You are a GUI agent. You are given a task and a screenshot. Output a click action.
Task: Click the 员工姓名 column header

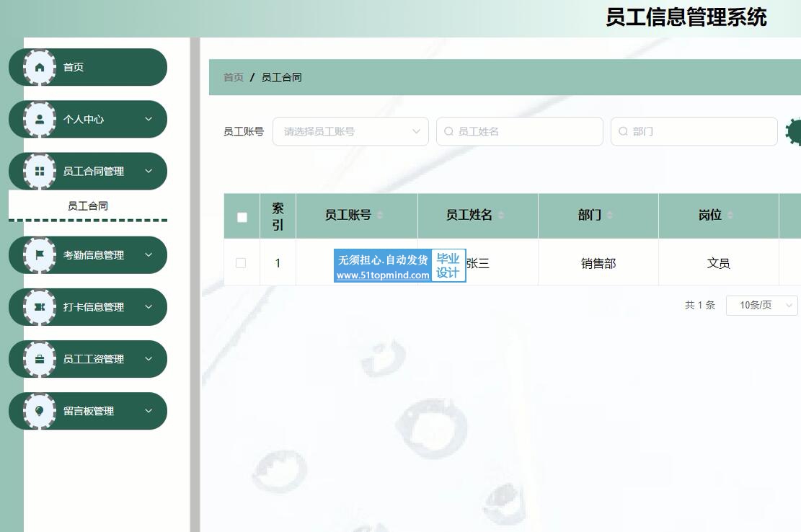[477, 216]
